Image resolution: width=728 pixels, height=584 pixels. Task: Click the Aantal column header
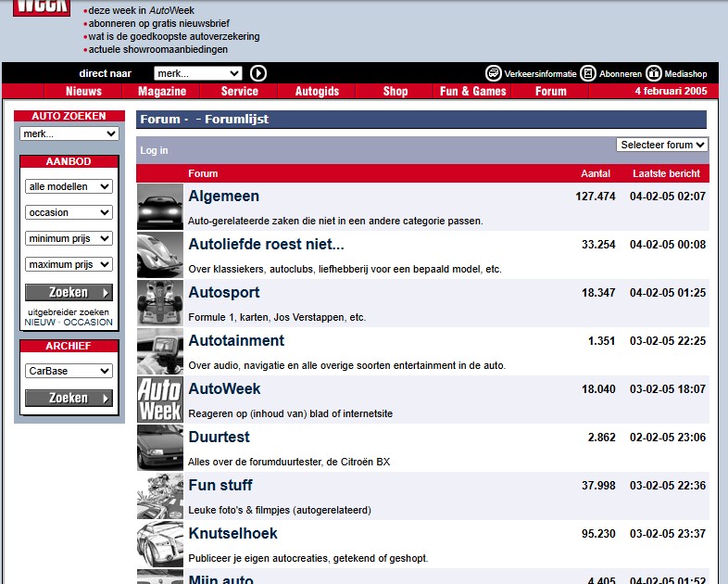[596, 173]
